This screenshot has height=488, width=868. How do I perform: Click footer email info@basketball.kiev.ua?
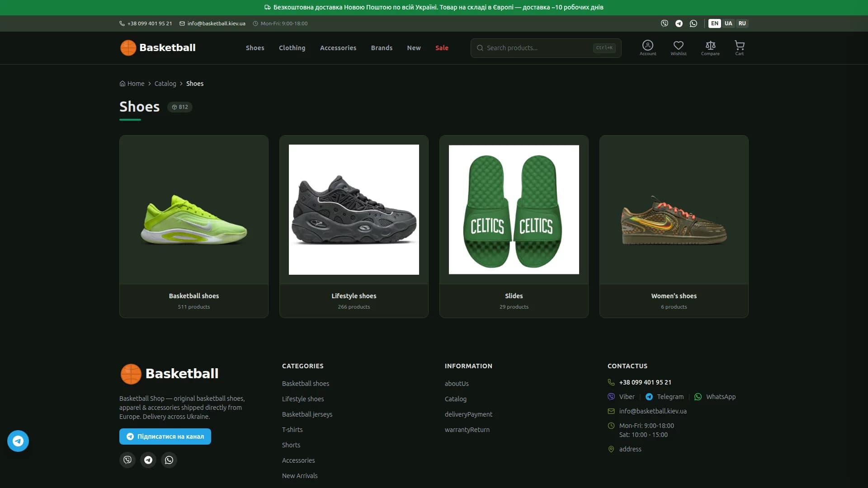653,411
